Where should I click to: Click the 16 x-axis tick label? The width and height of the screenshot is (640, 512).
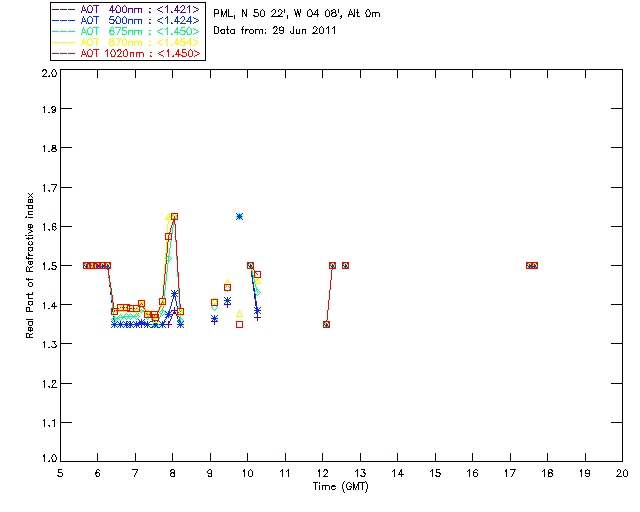coord(472,473)
